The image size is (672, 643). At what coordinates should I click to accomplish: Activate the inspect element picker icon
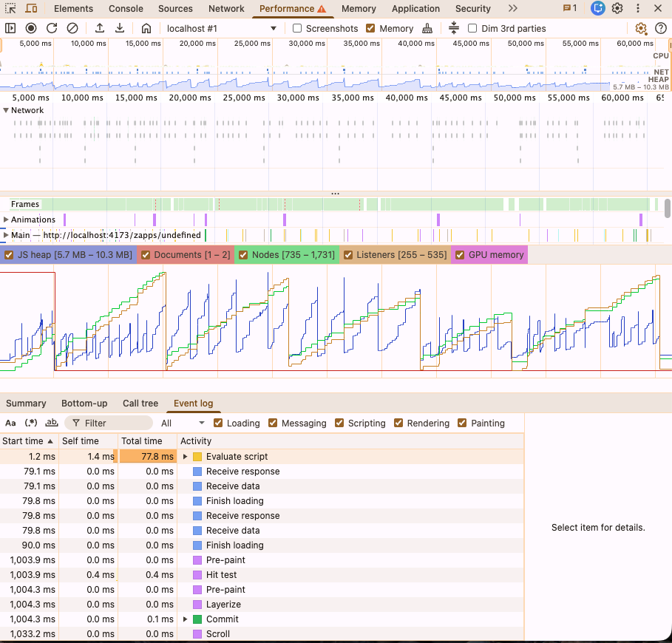pos(10,9)
